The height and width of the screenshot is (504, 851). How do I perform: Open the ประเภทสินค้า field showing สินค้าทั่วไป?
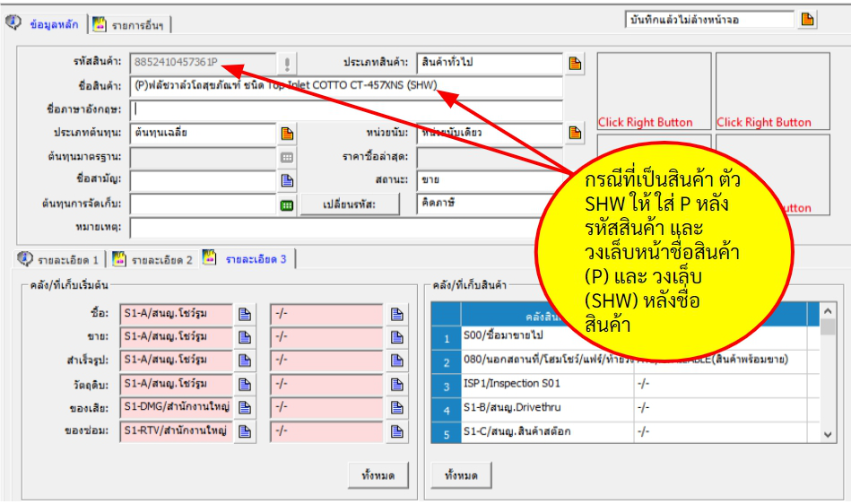tap(490, 63)
